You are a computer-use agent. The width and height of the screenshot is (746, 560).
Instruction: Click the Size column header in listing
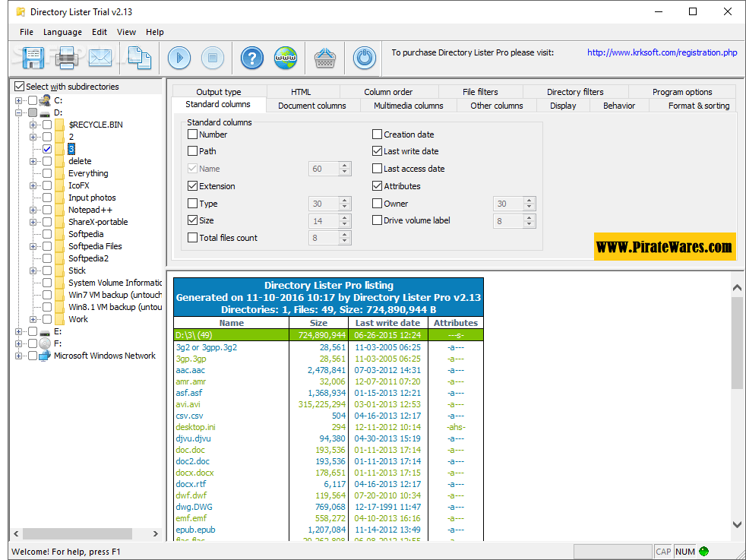click(x=318, y=323)
